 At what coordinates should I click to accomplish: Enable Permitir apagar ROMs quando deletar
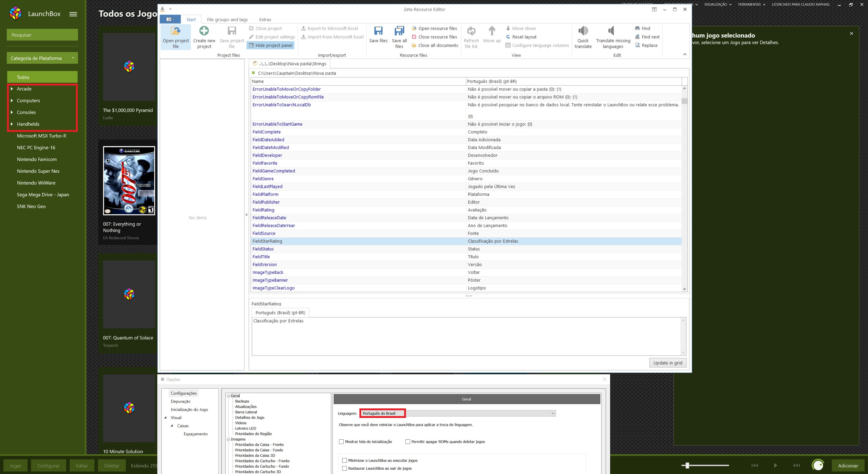click(x=408, y=442)
